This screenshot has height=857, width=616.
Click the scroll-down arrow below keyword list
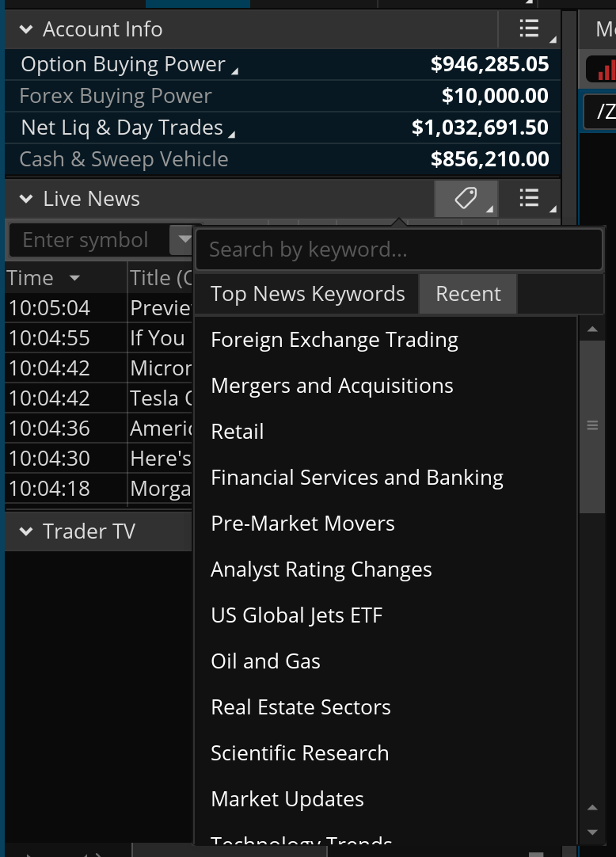point(591,832)
